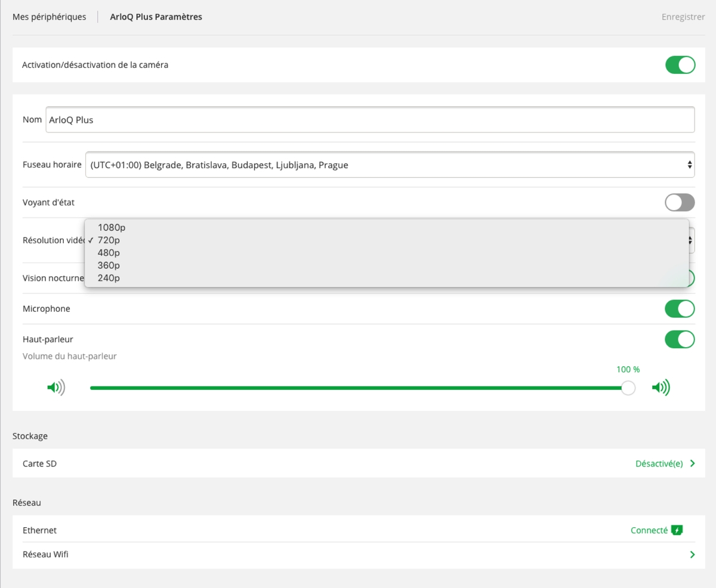Click the Carte SD row label

(x=40, y=463)
